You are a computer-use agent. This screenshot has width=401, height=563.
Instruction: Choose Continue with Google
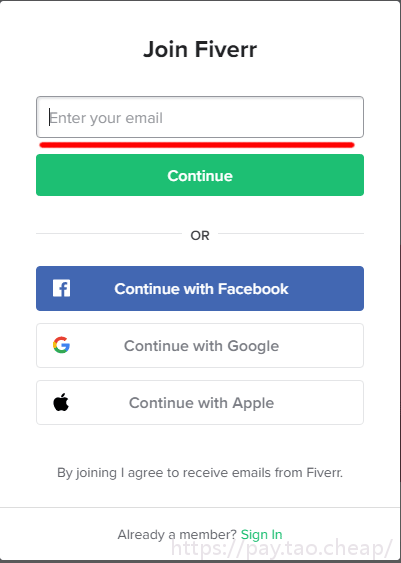click(200, 345)
